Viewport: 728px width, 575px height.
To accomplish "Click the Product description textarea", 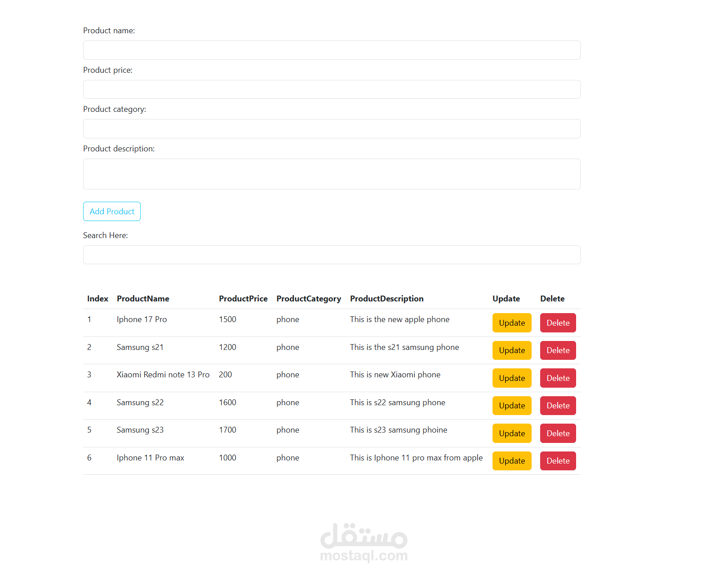I will [x=332, y=174].
